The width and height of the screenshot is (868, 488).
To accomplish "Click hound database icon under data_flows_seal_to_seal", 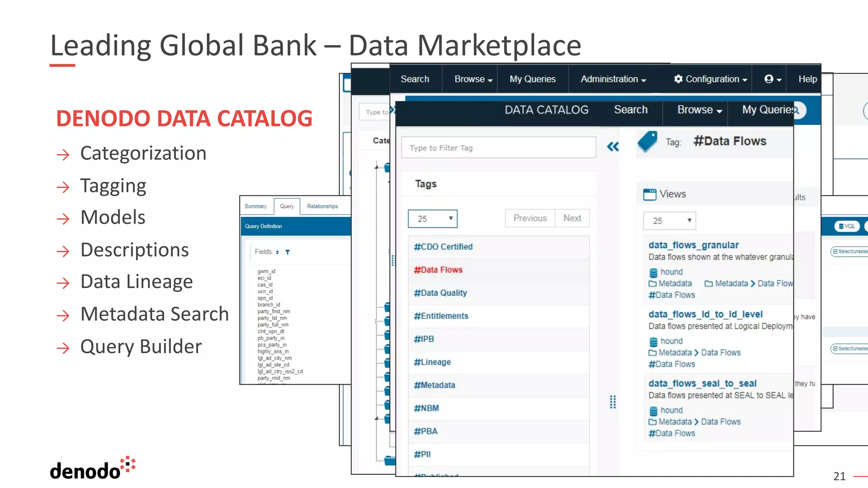I will pyautogui.click(x=653, y=410).
